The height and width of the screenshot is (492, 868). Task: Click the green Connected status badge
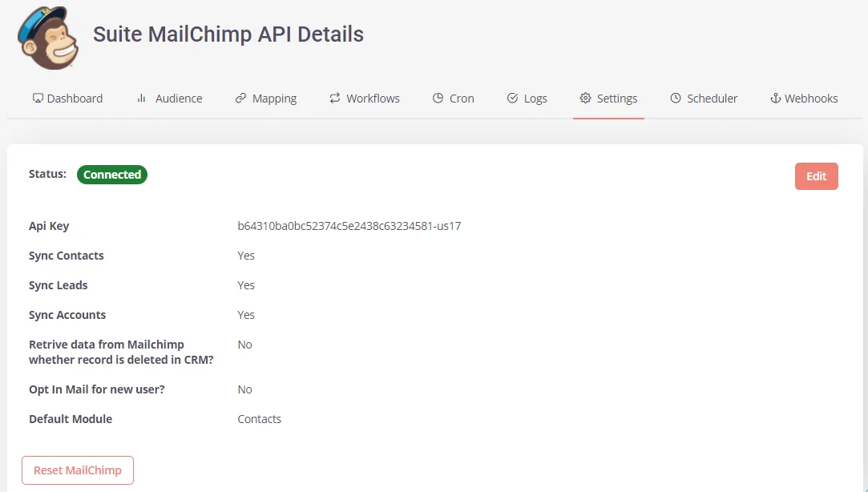112,175
